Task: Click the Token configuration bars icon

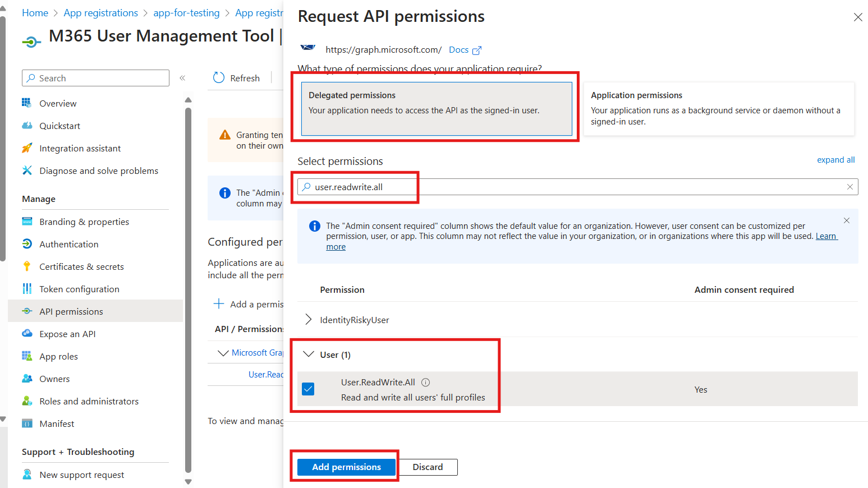Action: click(x=26, y=288)
